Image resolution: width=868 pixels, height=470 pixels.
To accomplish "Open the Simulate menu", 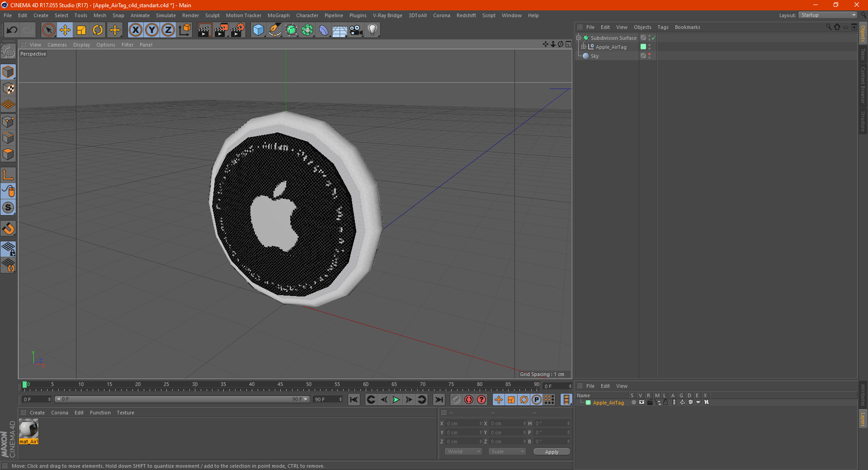I will coord(166,15).
